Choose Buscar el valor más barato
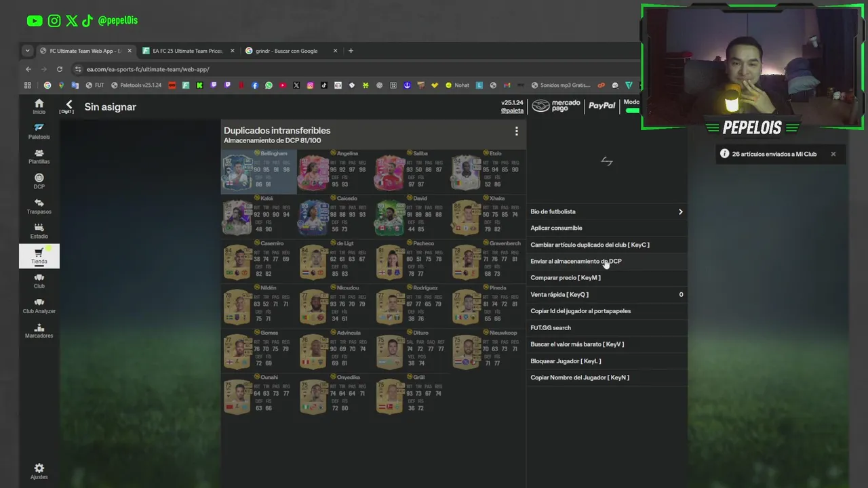Image resolution: width=868 pixels, height=488 pixels. point(607,344)
